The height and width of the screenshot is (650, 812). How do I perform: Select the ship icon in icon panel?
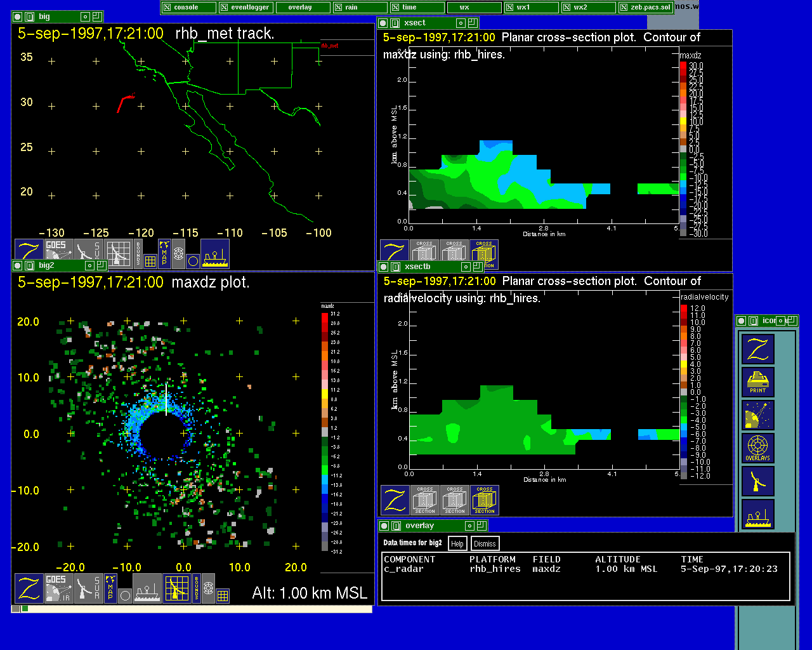click(x=758, y=514)
